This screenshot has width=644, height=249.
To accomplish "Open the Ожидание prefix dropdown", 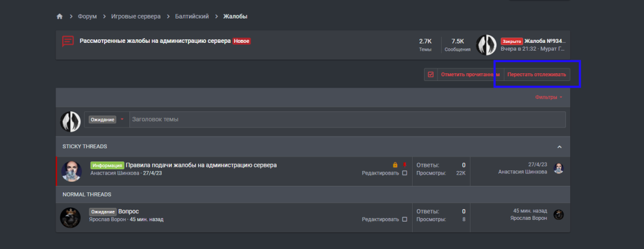I will (107, 120).
